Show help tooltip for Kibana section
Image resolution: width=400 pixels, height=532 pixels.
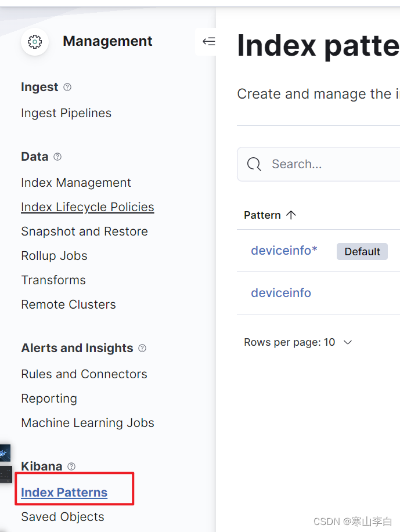(71, 466)
